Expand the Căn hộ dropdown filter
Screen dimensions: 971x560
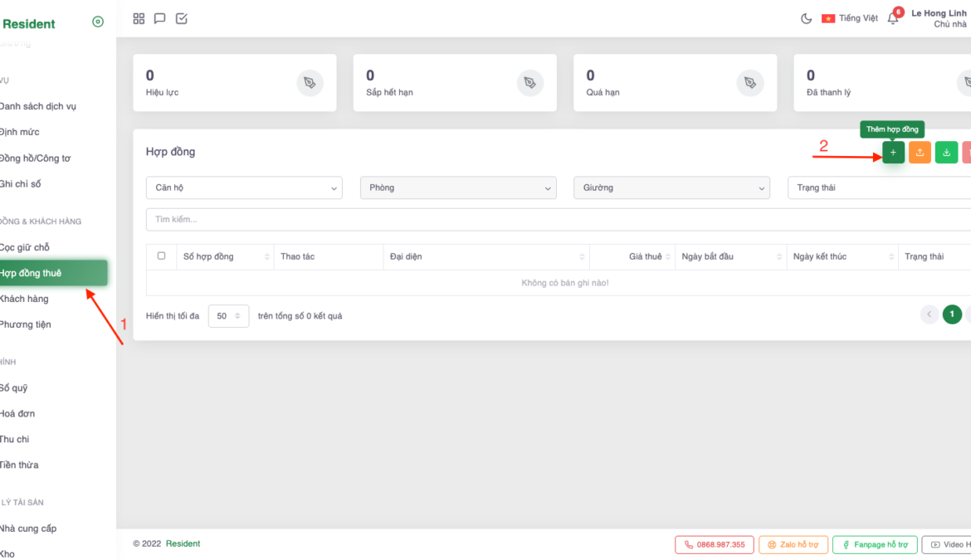[244, 188]
